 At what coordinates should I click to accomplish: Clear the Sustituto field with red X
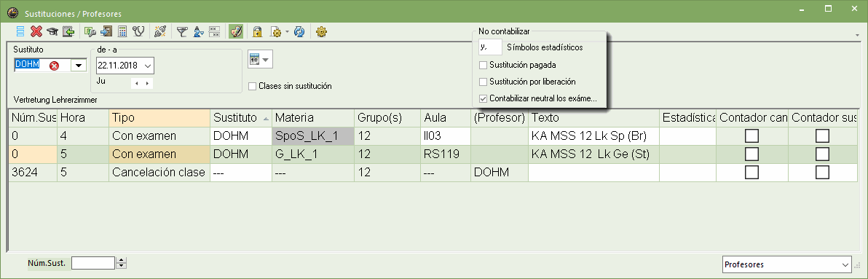54,66
